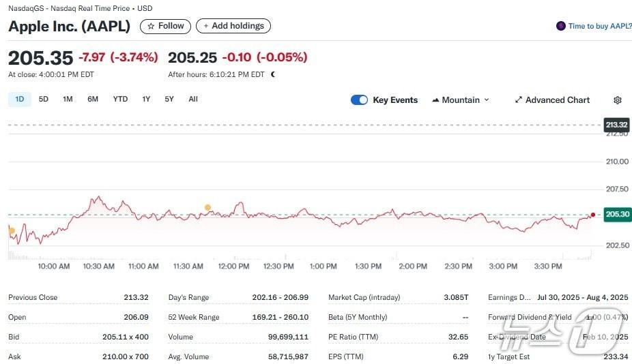Click the plus icon in Add holdings
The width and height of the screenshot is (632, 364).
(x=206, y=26)
